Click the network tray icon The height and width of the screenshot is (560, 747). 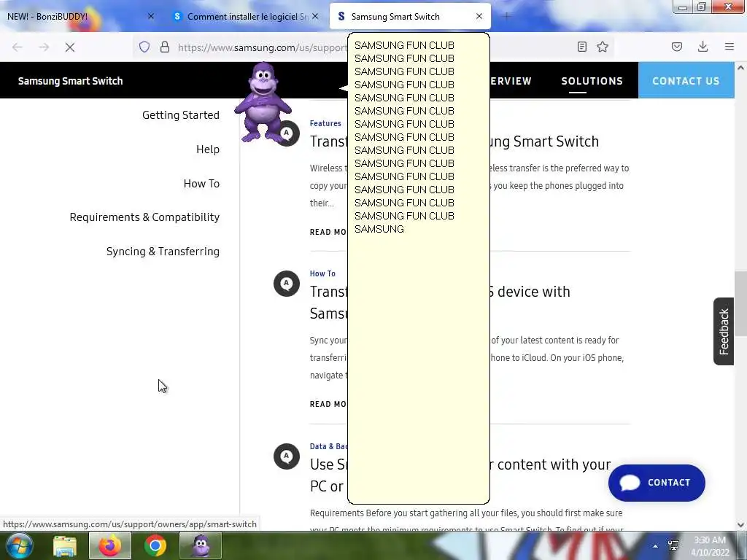(x=673, y=545)
